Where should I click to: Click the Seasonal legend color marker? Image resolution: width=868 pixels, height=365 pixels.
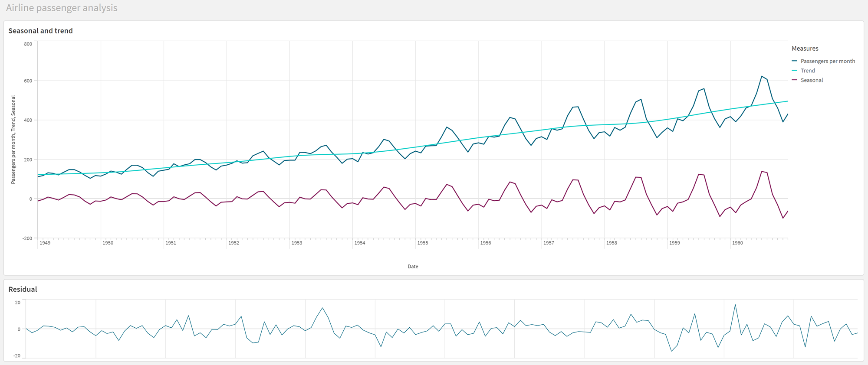[795, 80]
